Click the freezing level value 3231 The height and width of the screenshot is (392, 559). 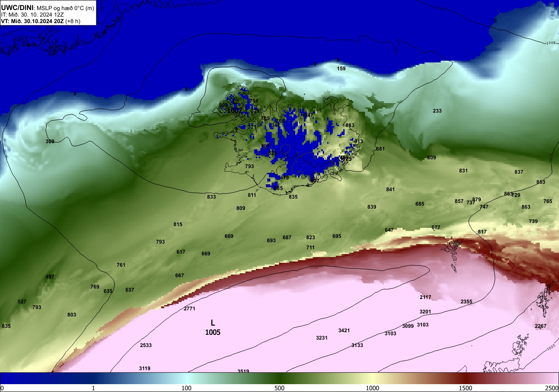(x=322, y=338)
